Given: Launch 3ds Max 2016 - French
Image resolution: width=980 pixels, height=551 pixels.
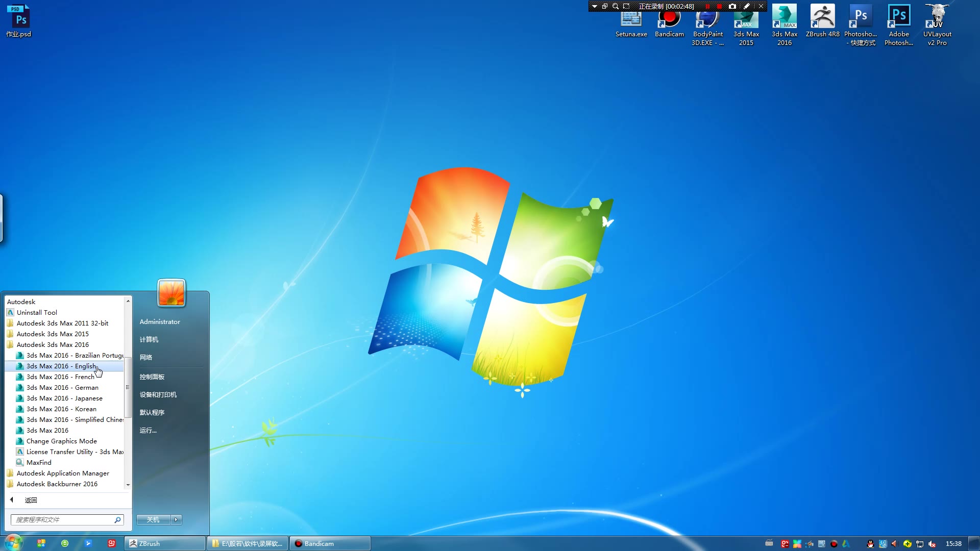Looking at the screenshot, I should (x=64, y=377).
